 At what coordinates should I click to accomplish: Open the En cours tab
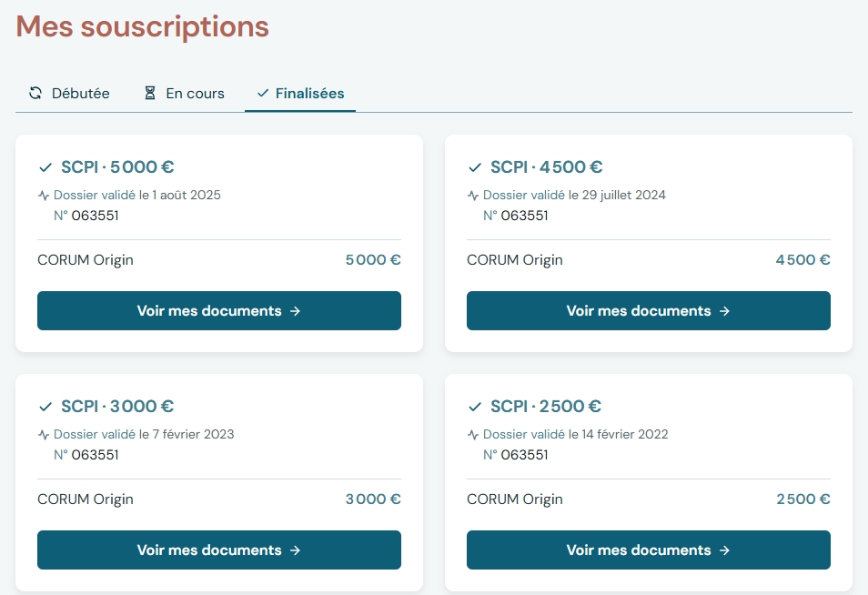click(185, 94)
